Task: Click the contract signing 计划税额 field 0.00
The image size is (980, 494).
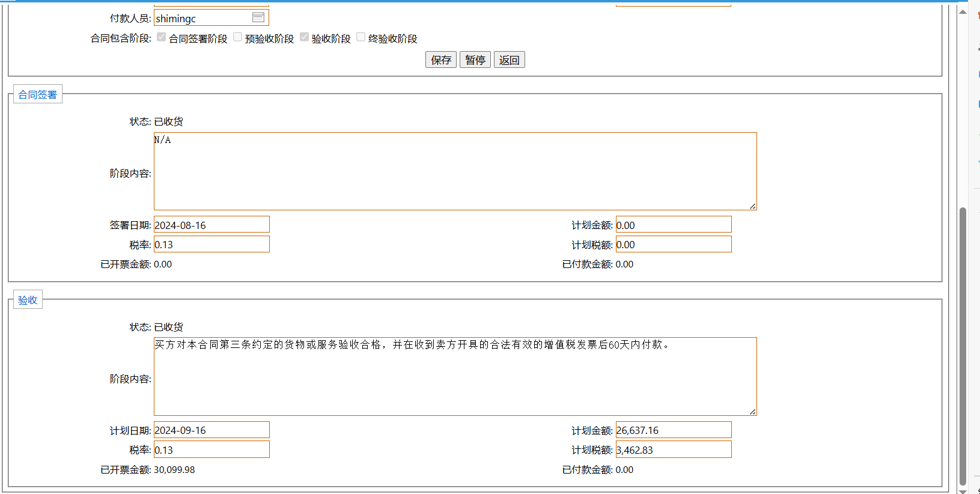Action: click(674, 244)
